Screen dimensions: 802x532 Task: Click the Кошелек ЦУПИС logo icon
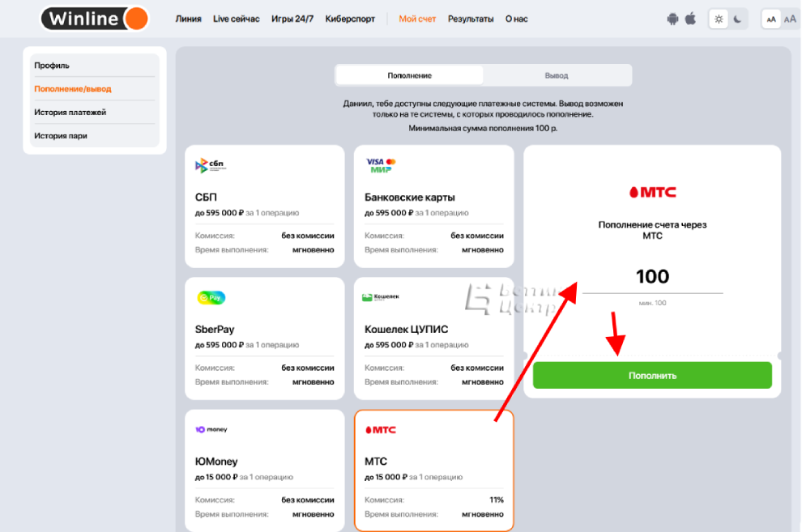pyautogui.click(x=381, y=297)
